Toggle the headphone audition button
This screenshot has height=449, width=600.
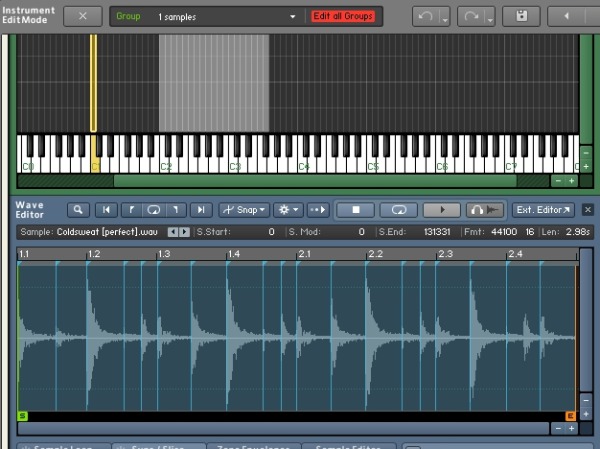click(485, 210)
